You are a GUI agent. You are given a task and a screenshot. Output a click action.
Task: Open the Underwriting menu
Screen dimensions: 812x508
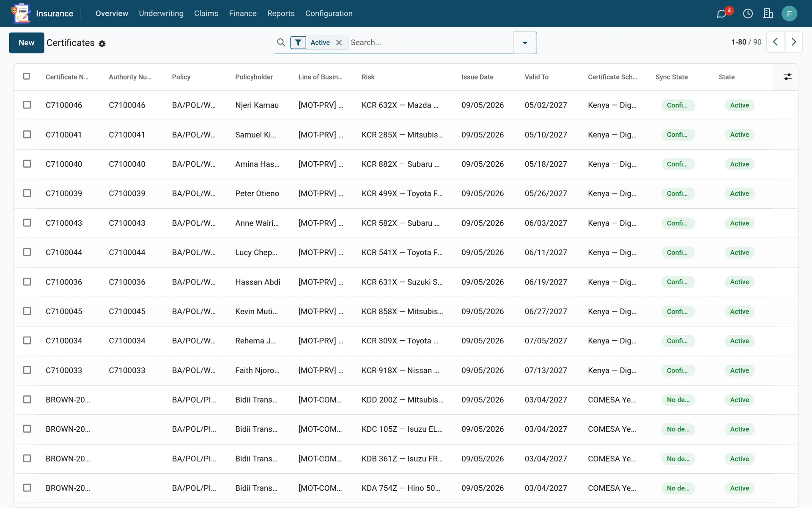pos(161,14)
